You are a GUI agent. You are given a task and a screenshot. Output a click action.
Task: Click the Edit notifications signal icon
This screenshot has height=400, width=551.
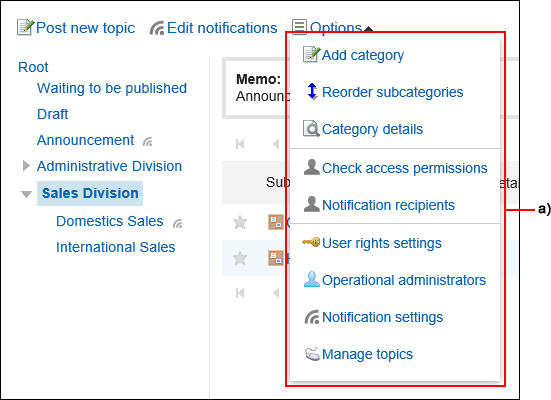157,28
